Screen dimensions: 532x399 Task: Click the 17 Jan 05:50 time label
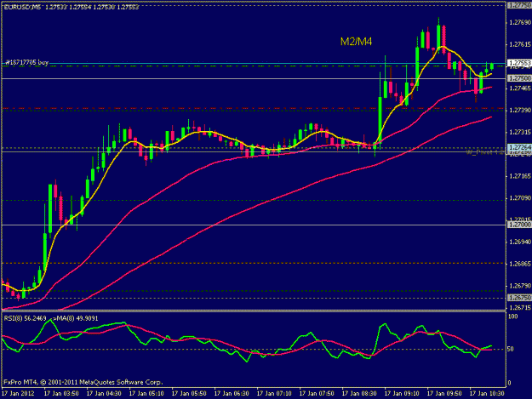pos(189,394)
